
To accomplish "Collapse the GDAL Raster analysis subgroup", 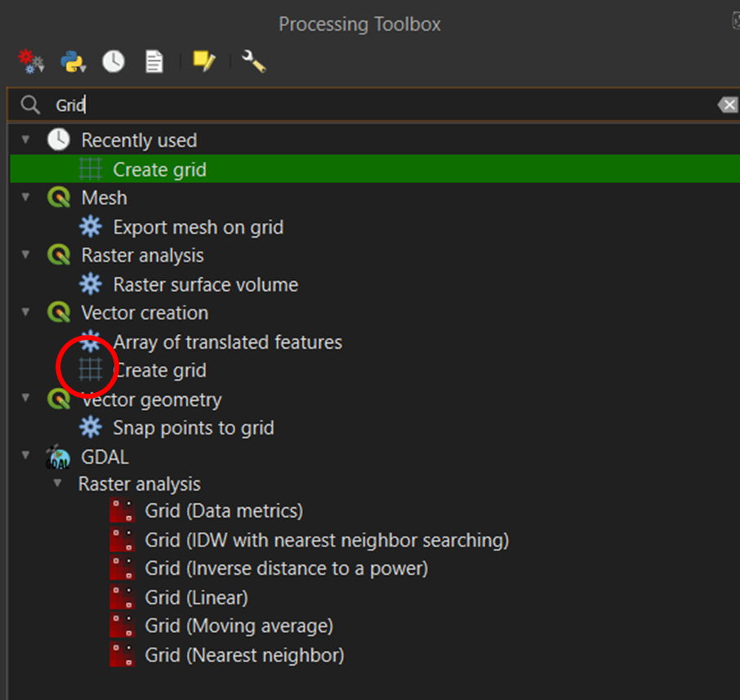I will pos(56,483).
